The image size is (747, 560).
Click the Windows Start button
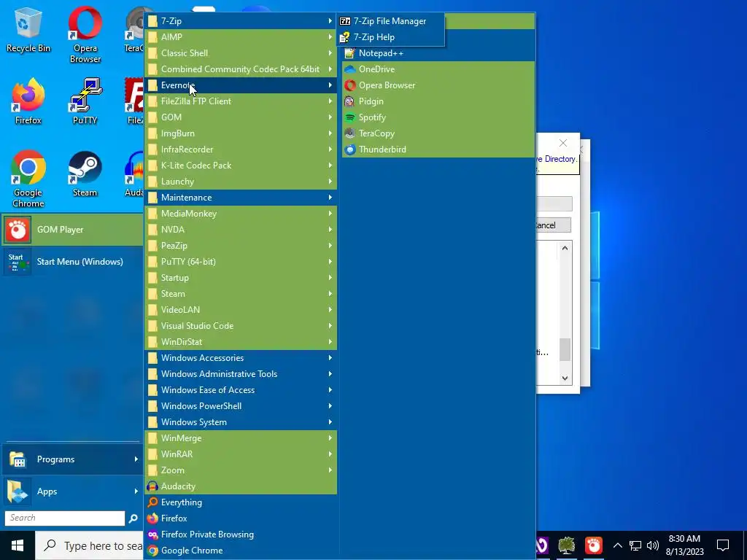[x=18, y=545]
